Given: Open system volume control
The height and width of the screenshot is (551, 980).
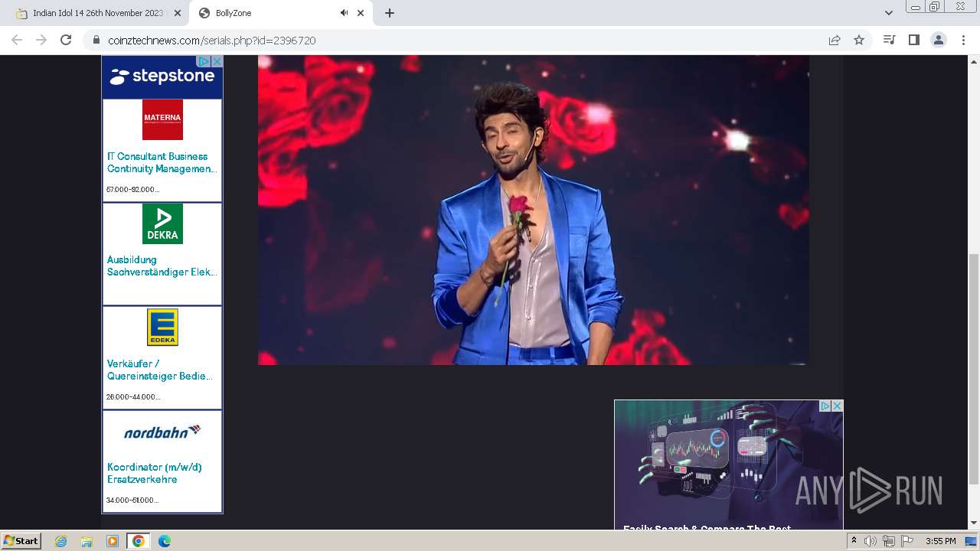Looking at the screenshot, I should coord(870,541).
